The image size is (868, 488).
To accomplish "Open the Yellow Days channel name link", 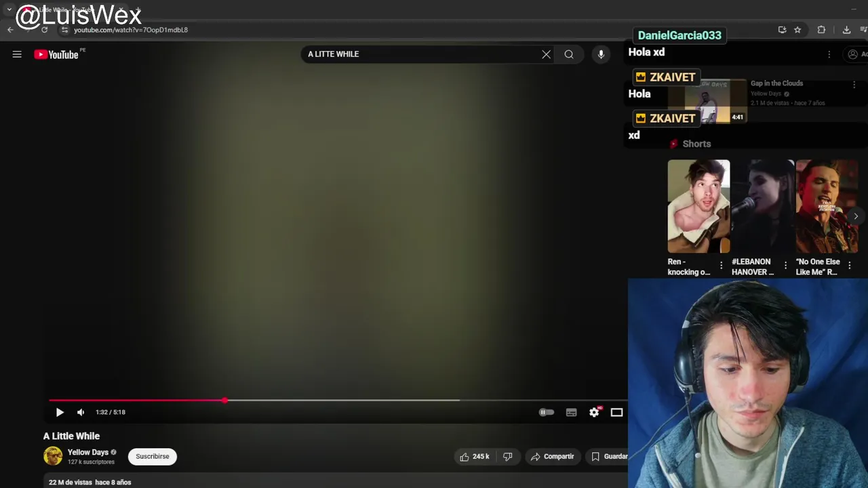I will pyautogui.click(x=88, y=452).
